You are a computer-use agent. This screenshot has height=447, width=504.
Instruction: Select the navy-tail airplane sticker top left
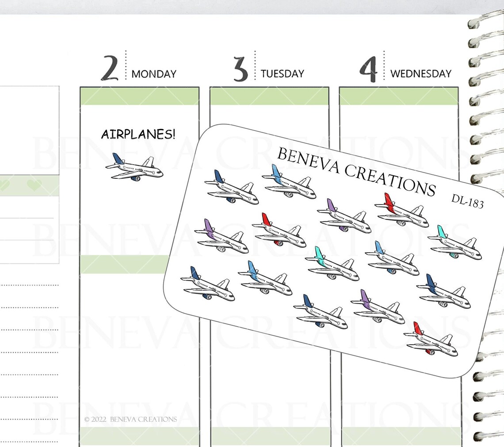click(230, 188)
